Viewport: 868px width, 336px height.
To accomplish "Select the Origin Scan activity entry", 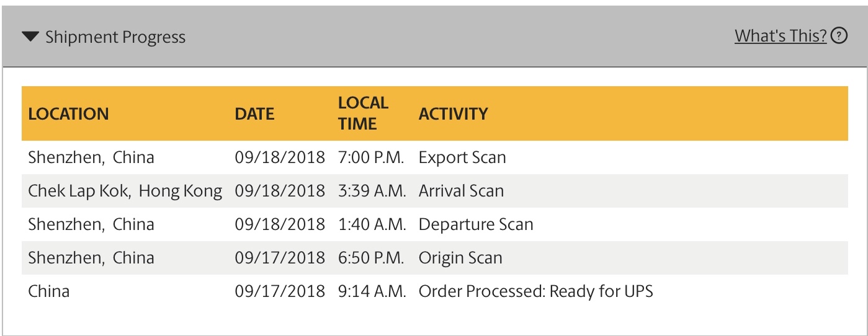I will pyautogui.click(x=460, y=258).
